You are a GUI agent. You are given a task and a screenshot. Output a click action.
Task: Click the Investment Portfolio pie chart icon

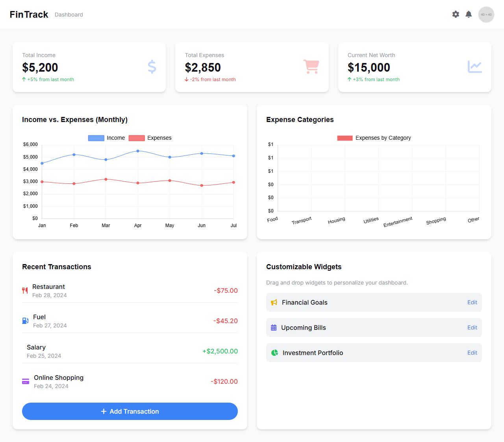pos(274,353)
